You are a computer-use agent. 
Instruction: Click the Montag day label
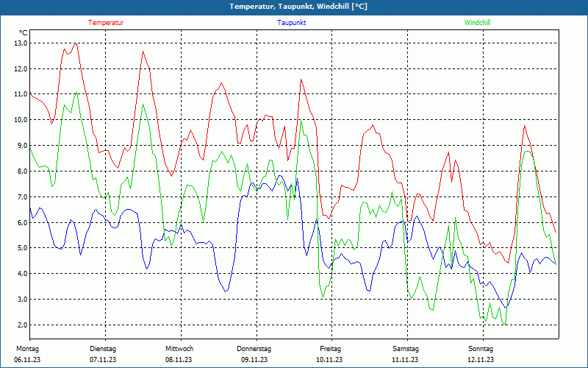tap(27, 349)
